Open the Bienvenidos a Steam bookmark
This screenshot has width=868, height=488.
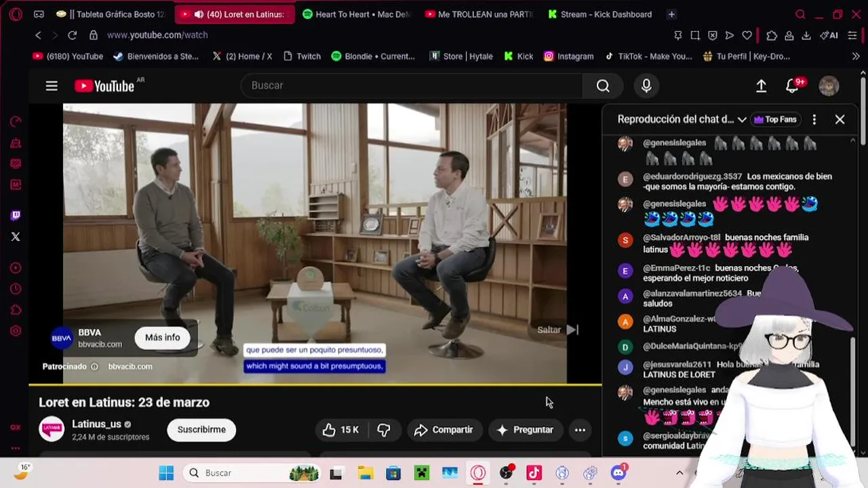pyautogui.click(x=155, y=56)
